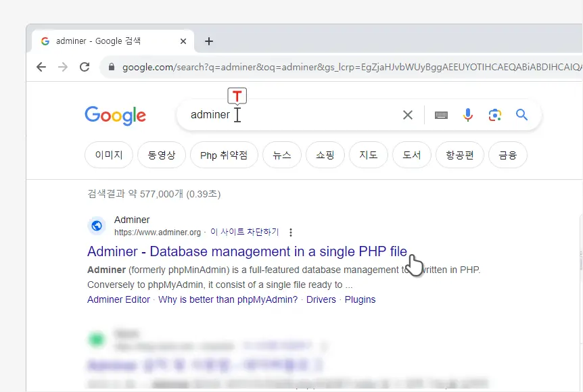The height and width of the screenshot is (392, 583).
Task: Open the Adminer Editor sitelink
Action: click(x=118, y=299)
